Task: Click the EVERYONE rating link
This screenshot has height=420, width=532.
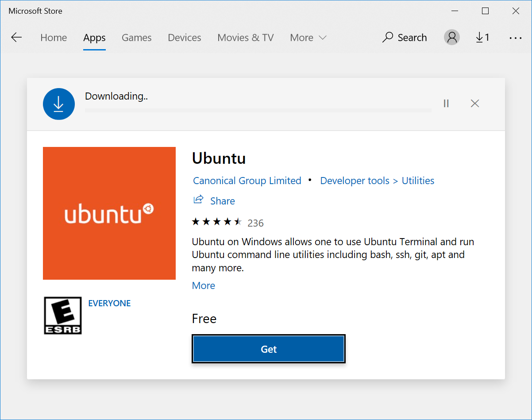Action: click(x=109, y=303)
